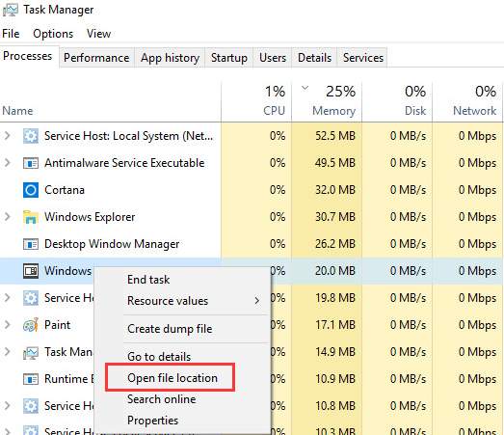The width and height of the screenshot is (504, 435).
Task: Click the 26.2 MB memory value
Action: 335,244
